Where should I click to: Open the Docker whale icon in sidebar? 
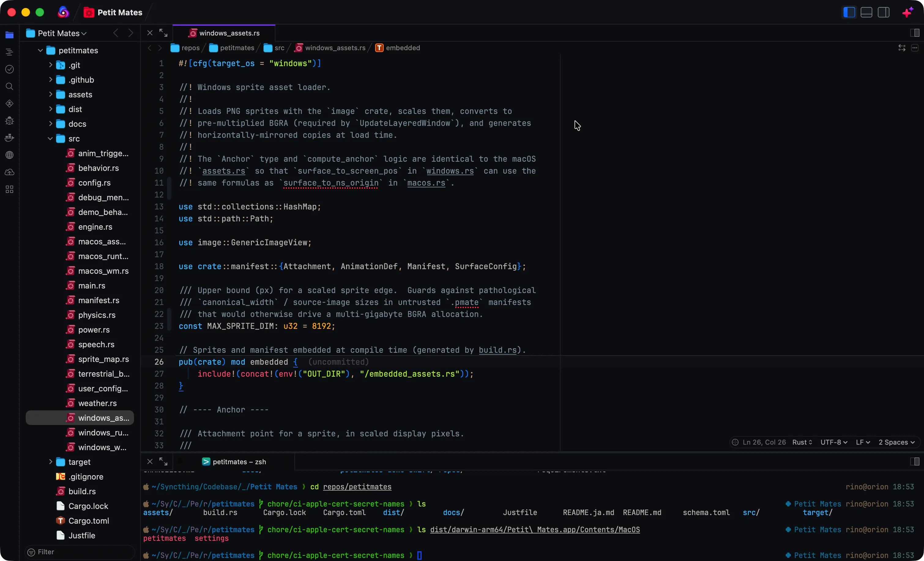tap(9, 138)
